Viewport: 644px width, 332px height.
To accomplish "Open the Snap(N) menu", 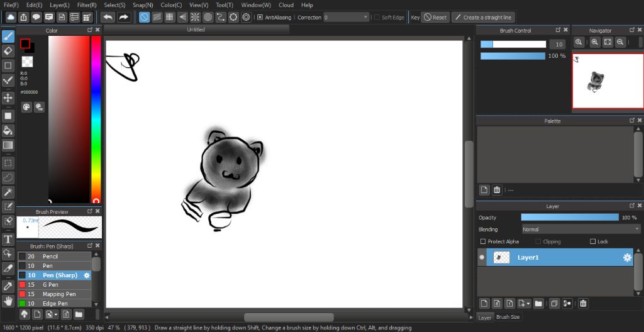I will click(x=143, y=5).
